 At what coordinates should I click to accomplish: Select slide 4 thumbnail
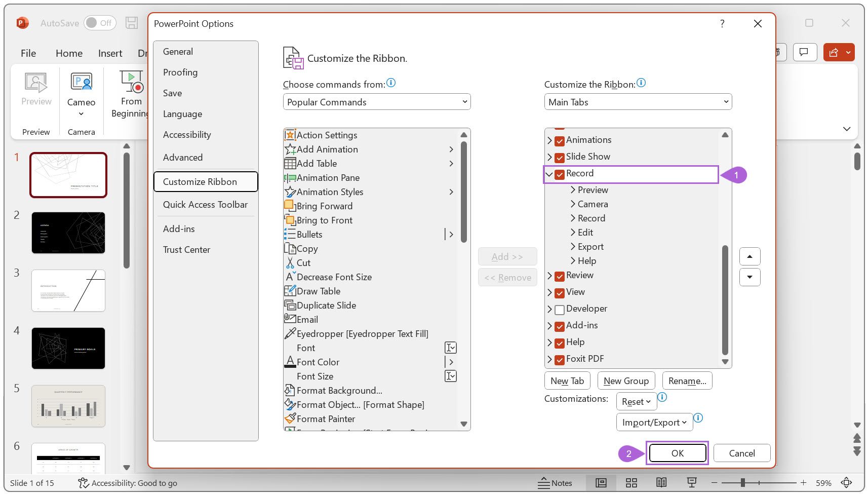pyautogui.click(x=68, y=348)
